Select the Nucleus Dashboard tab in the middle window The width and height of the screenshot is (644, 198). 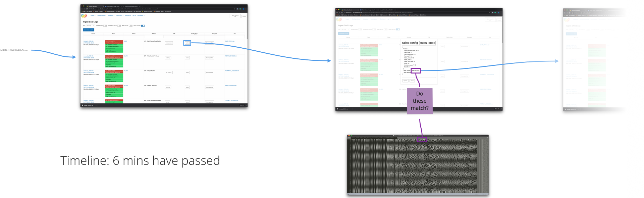click(350, 10)
